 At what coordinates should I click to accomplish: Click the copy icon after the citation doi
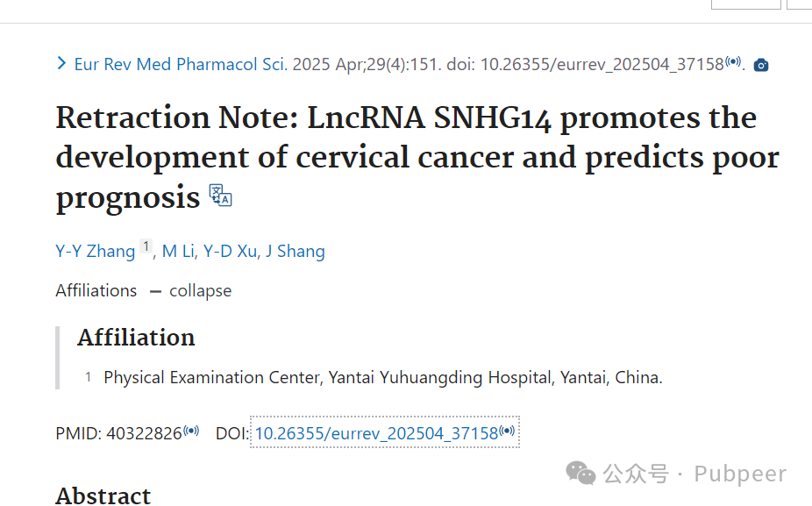point(733,61)
